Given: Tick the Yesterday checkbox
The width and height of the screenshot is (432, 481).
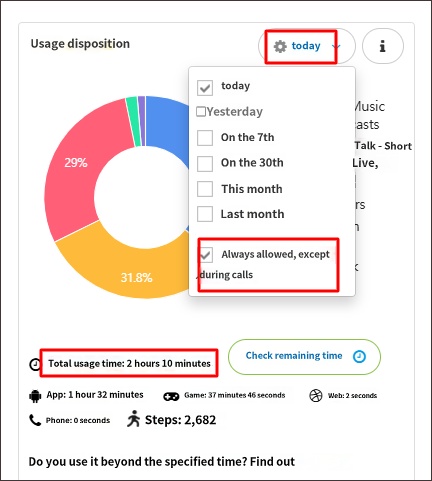Looking at the screenshot, I should pos(201,112).
